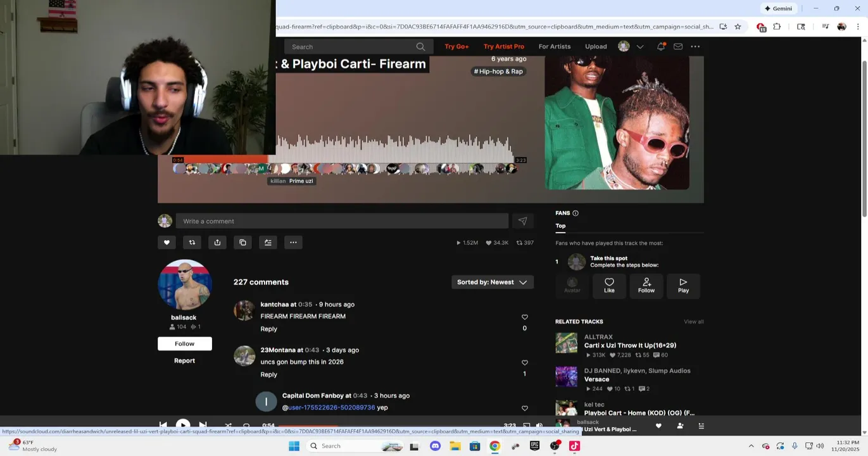This screenshot has width=868, height=456.
Task: Repost the track with the repost icon
Action: tap(192, 243)
